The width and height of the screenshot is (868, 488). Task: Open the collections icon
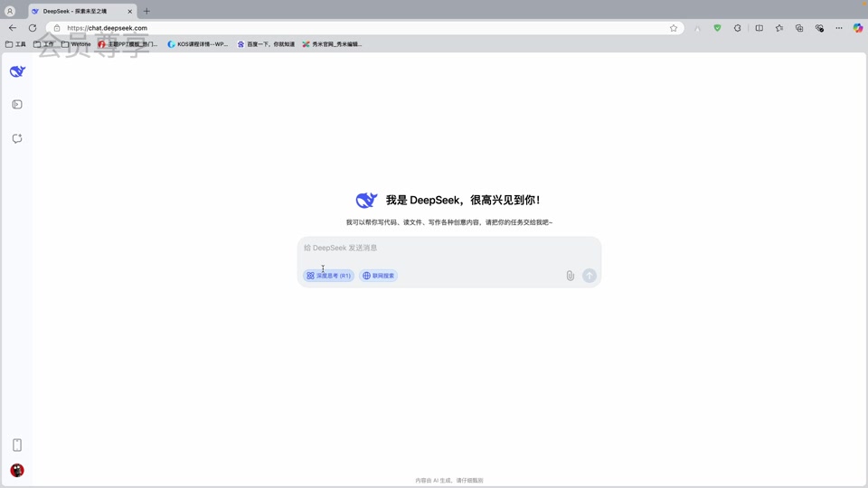tap(799, 28)
